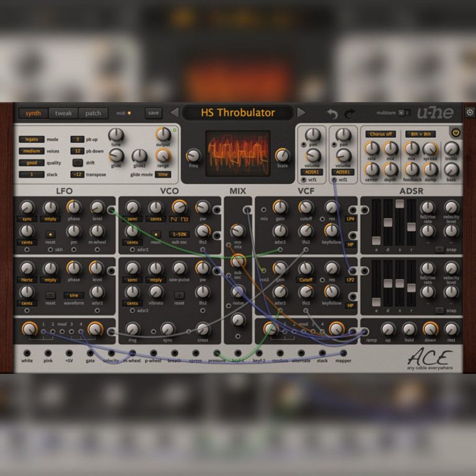Click the oscilloscope display
The image size is (476, 476).
(x=238, y=154)
